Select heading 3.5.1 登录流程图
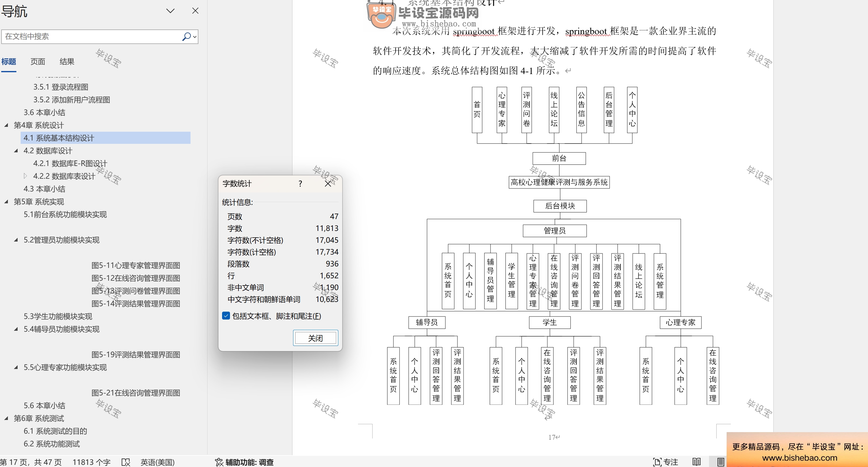The height and width of the screenshot is (467, 868). 61,87
